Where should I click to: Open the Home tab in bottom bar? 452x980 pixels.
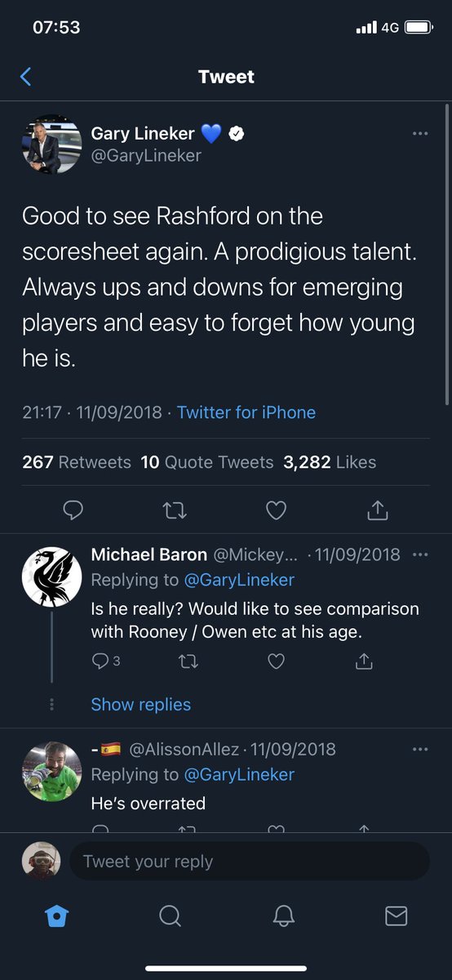click(56, 916)
